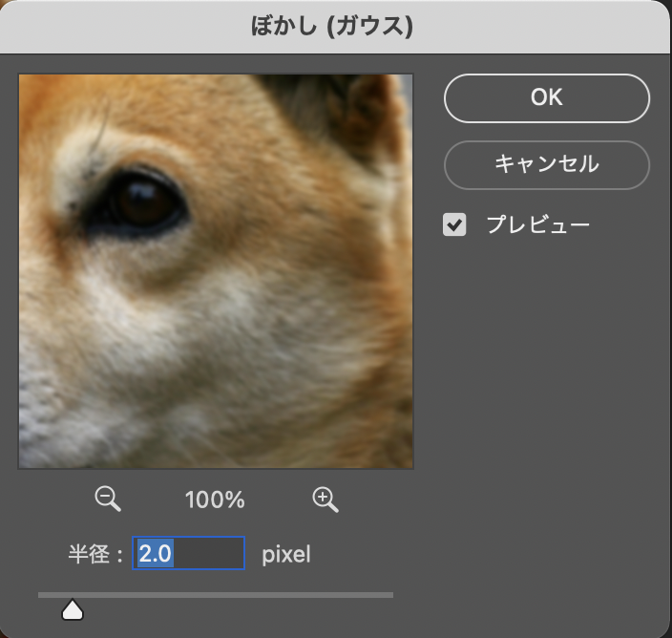The width and height of the screenshot is (672, 638).
Task: Click the 100% zoom level text
Action: pos(217,499)
